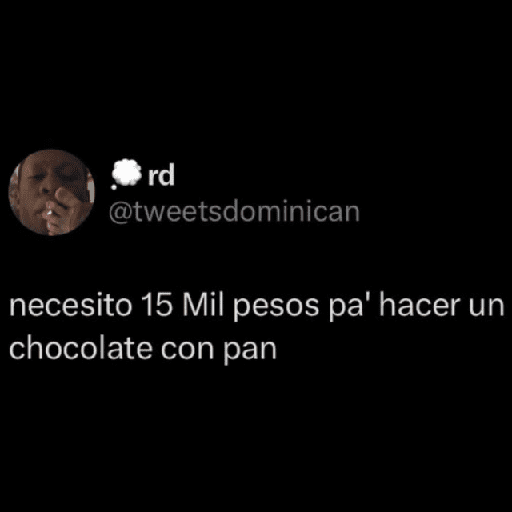Click the small dot below cloud emoji
Screen dimensions: 512x512
114,188
